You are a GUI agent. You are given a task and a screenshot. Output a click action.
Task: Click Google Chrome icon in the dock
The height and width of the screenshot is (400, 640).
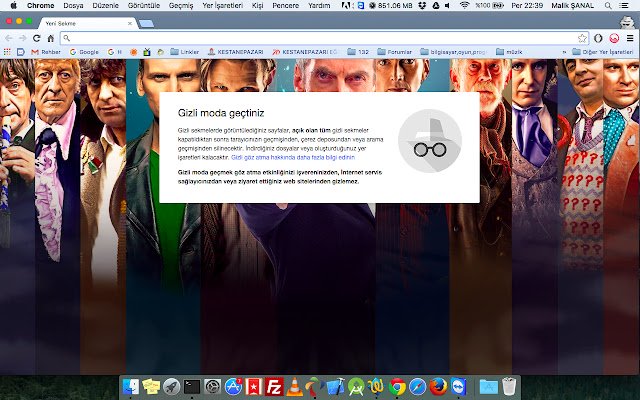(397, 387)
